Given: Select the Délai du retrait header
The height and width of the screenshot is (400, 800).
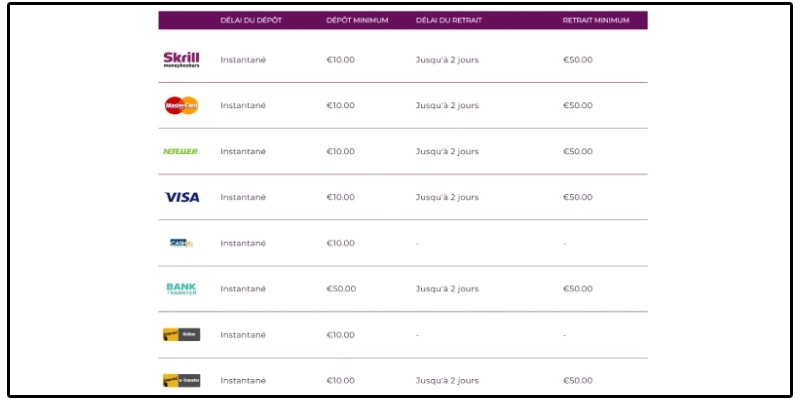Looking at the screenshot, I should 448,20.
